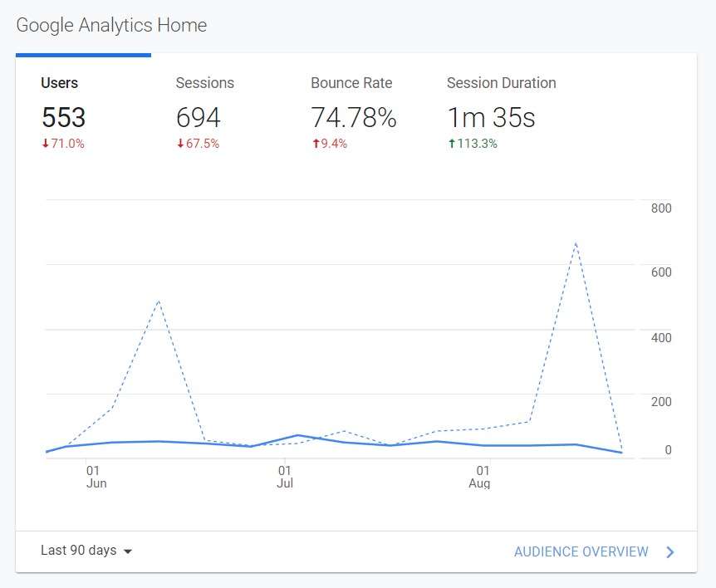Click the 01 Jul axis label
The width and height of the screenshot is (716, 588).
click(284, 477)
